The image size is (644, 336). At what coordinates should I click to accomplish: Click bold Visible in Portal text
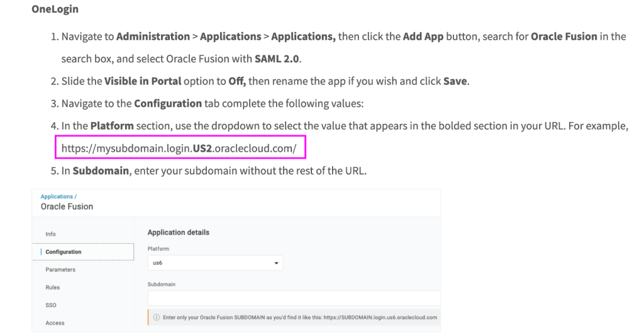tap(143, 81)
